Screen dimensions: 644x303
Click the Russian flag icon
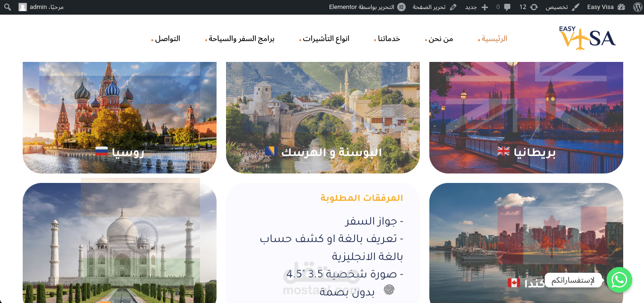click(x=102, y=151)
